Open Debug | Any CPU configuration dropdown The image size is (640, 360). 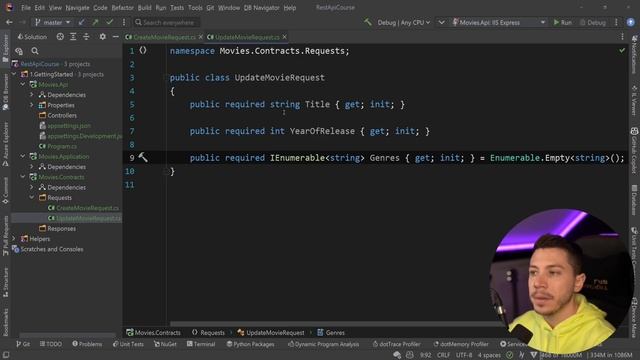pos(403,22)
